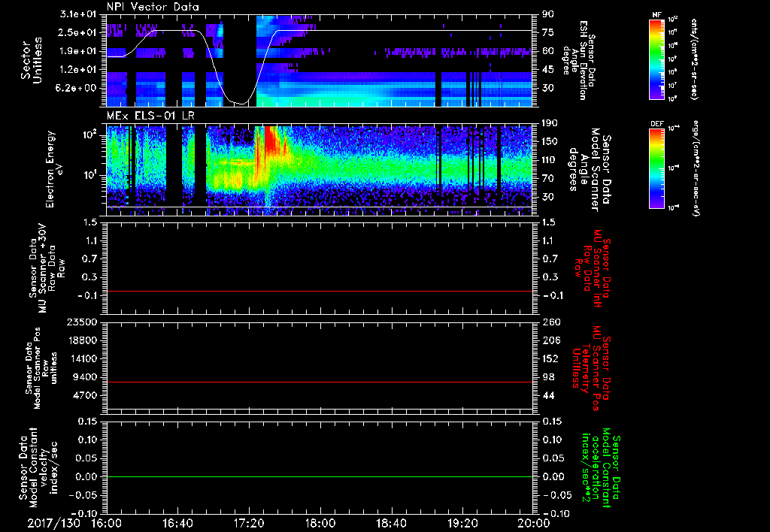770x532 pixels.
Task: Click the "6.2e+00" sector tick value
Action: pyautogui.click(x=77, y=88)
